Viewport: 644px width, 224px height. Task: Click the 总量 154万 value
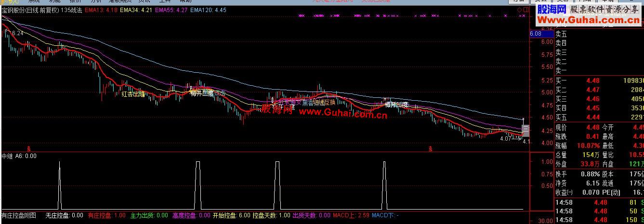[591, 155]
